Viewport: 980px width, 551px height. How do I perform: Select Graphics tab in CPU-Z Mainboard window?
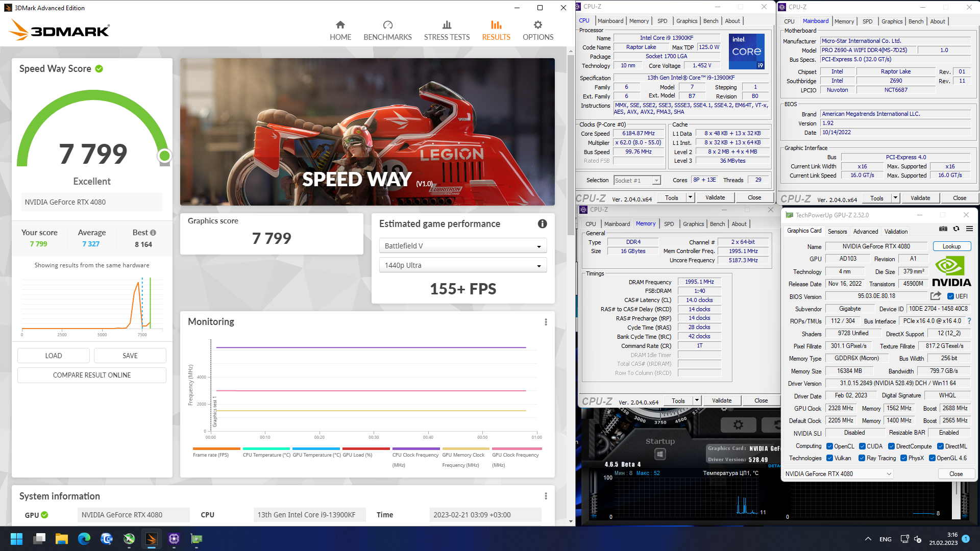coord(892,21)
